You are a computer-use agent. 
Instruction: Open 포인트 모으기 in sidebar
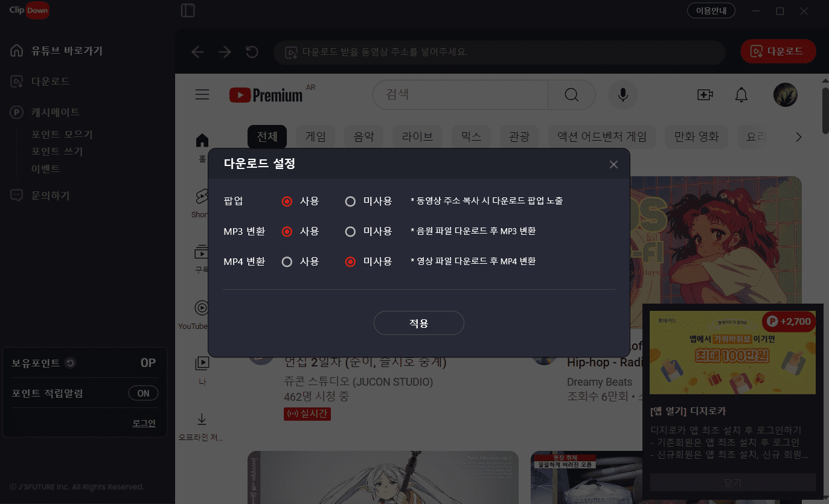coord(62,135)
